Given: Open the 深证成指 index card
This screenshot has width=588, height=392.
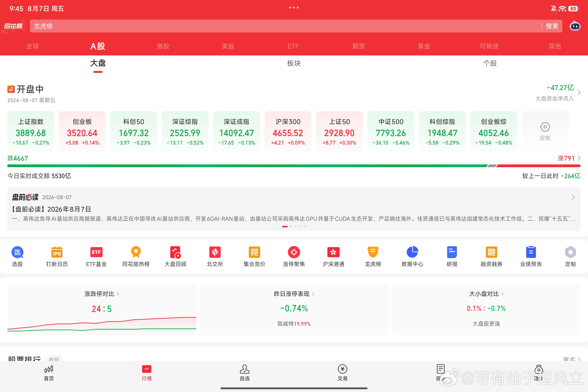Looking at the screenshot, I should pos(236,131).
